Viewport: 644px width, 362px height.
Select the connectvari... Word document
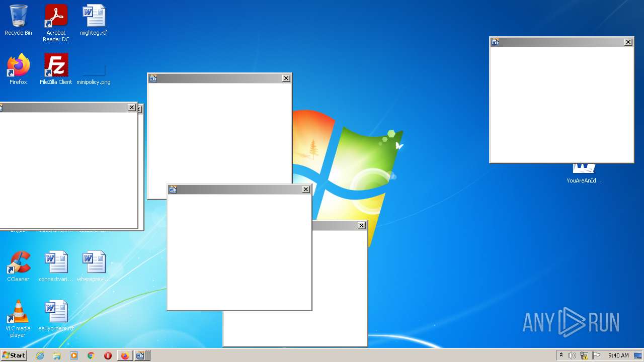pyautogui.click(x=56, y=266)
